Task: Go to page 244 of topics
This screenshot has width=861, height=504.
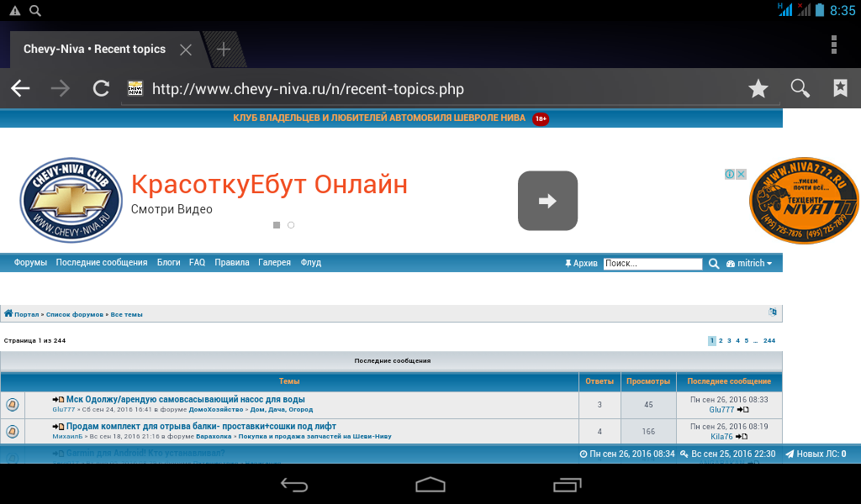Action: (769, 341)
